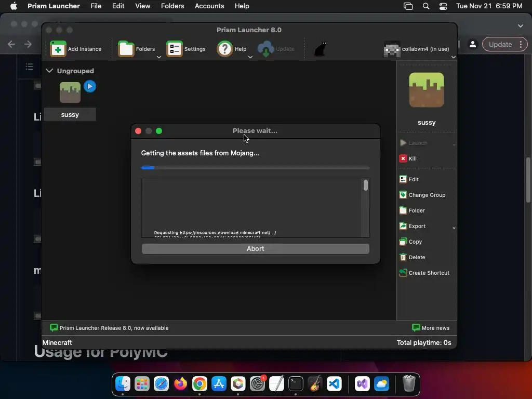532x399 pixels.
Task: Click Change Group in sidebar
Action: coord(422,195)
